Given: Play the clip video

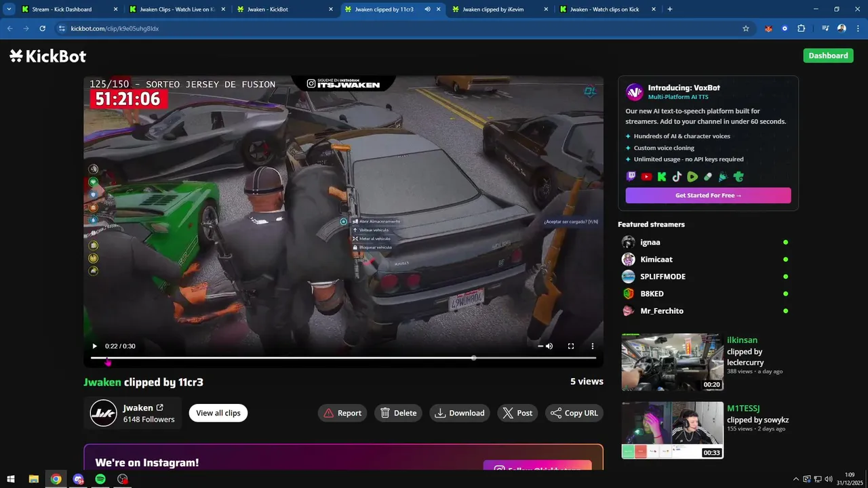Looking at the screenshot, I should 94,346.
